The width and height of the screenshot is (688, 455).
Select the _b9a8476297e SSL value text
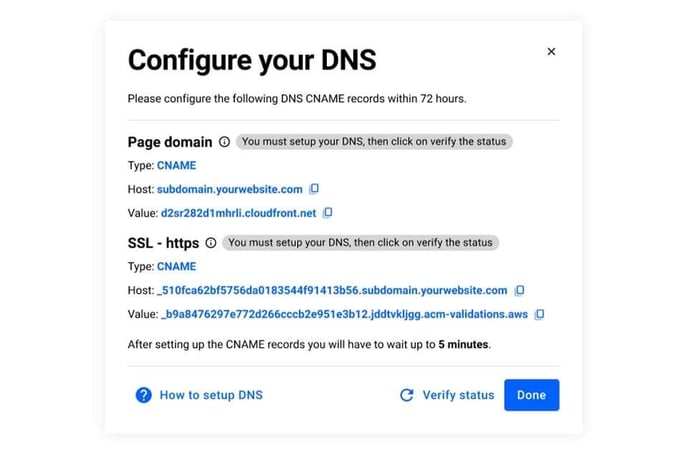pyautogui.click(x=344, y=314)
